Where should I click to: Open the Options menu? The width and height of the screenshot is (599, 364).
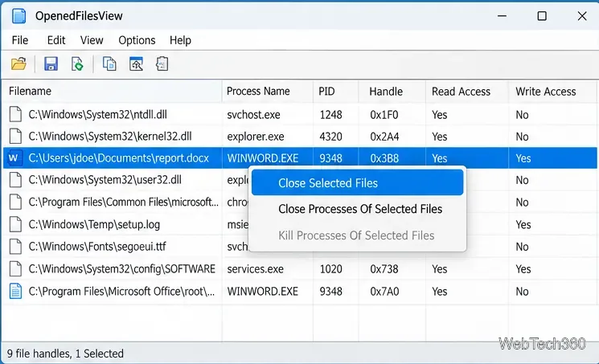pyautogui.click(x=137, y=40)
